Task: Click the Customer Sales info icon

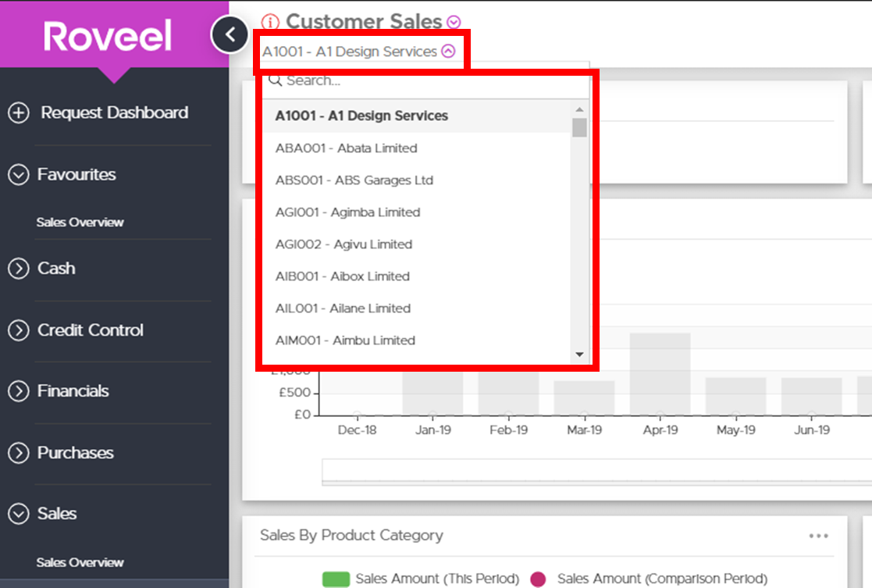Action: point(270,22)
